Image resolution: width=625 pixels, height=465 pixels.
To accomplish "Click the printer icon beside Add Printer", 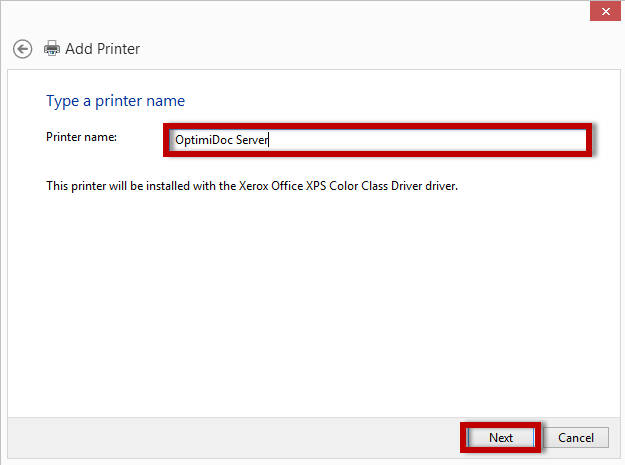I will tap(52, 48).
